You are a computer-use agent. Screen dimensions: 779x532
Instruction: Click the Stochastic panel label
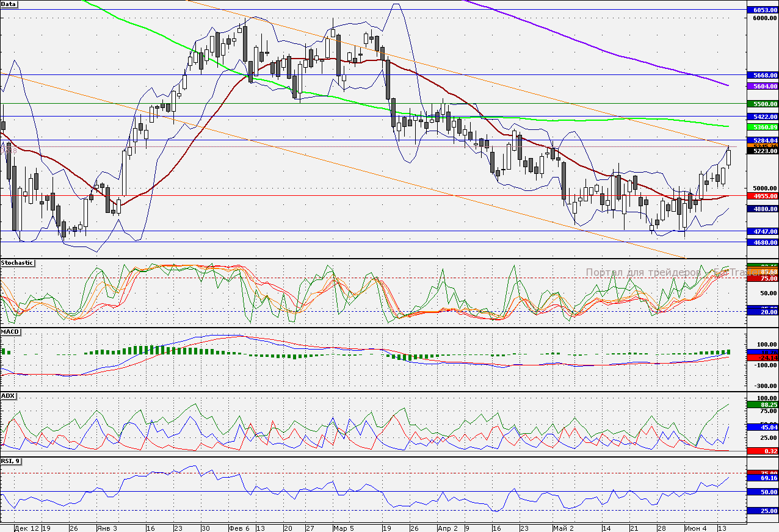17,263
